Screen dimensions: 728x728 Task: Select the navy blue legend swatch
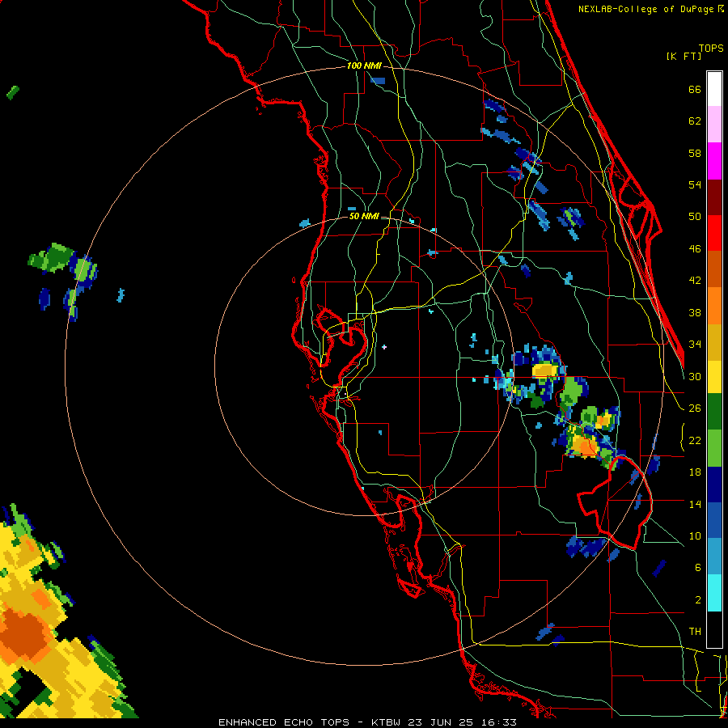(714, 485)
